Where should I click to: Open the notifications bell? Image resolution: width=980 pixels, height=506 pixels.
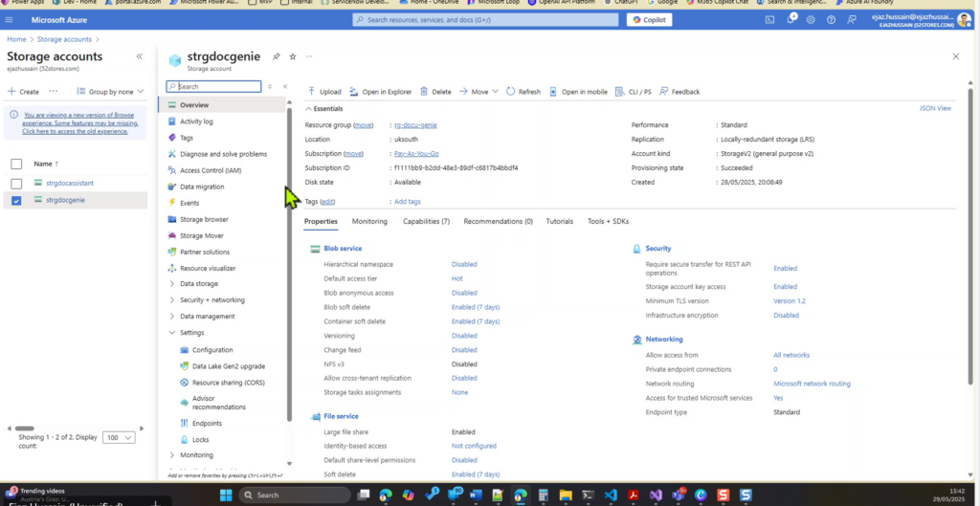pyautogui.click(x=791, y=20)
